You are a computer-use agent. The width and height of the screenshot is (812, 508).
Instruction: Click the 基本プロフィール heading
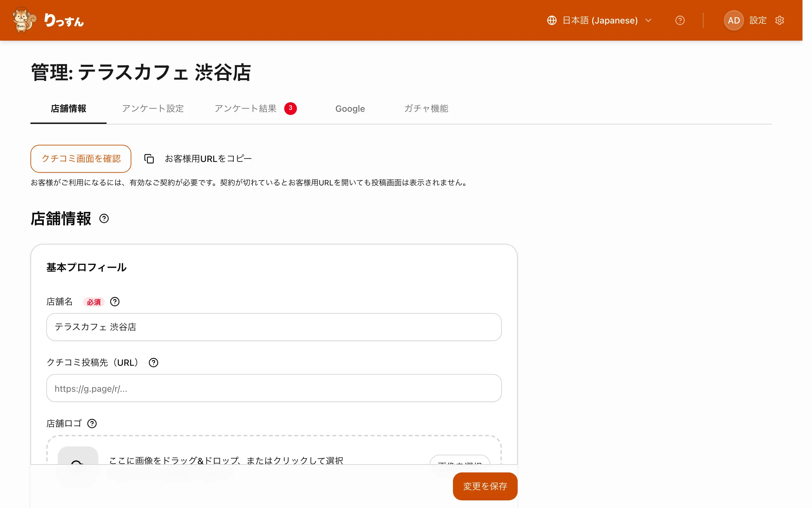86,267
